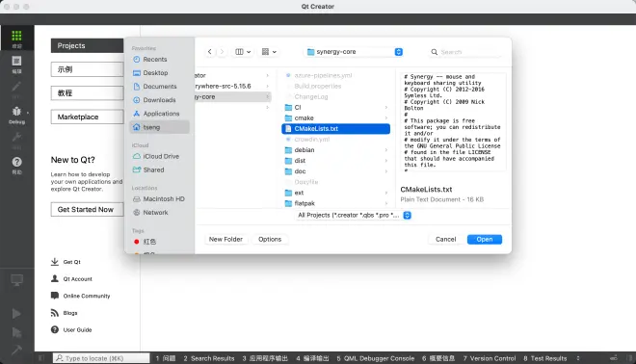
Task: Cancel the file dialog
Action: tap(445, 239)
